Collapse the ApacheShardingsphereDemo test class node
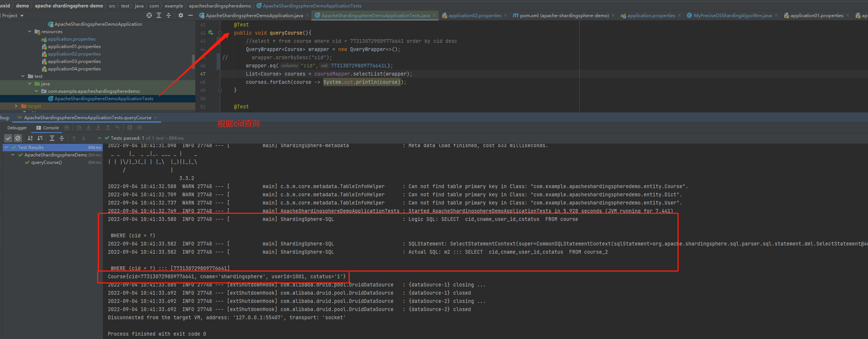The height and width of the screenshot is (339, 868). click(x=13, y=155)
